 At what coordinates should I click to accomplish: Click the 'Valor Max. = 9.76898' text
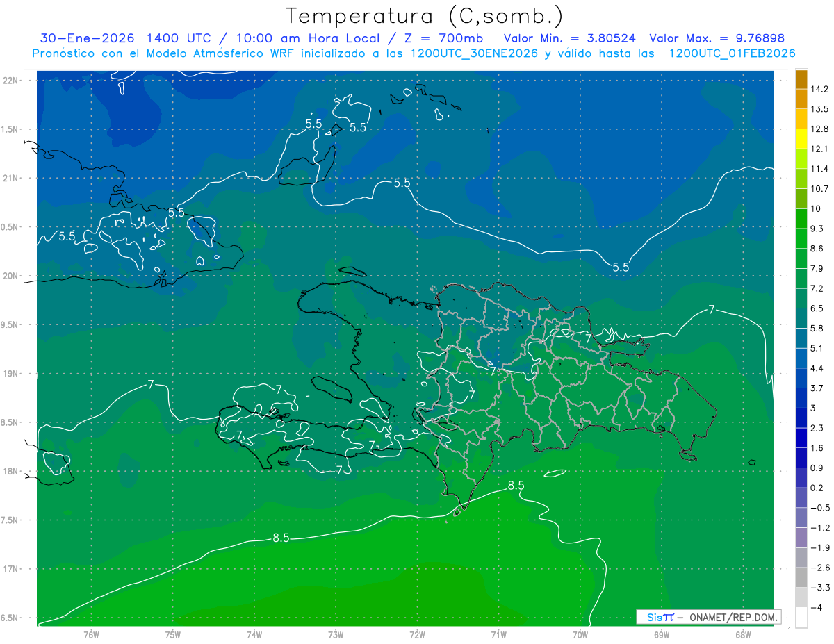(x=717, y=38)
